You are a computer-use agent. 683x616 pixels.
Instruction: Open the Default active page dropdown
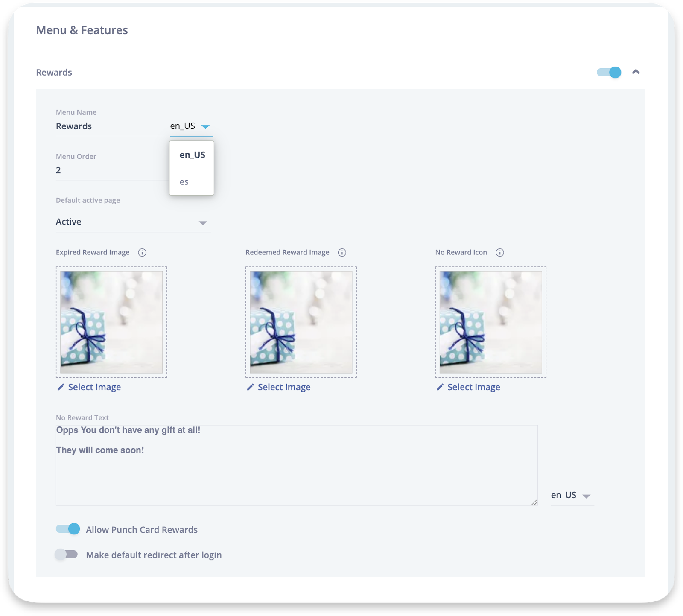point(133,222)
